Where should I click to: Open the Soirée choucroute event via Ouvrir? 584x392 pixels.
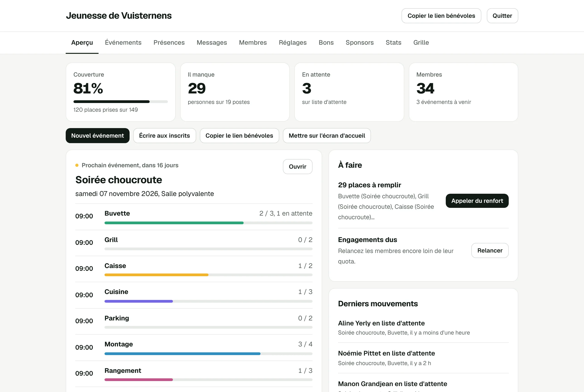tap(297, 167)
